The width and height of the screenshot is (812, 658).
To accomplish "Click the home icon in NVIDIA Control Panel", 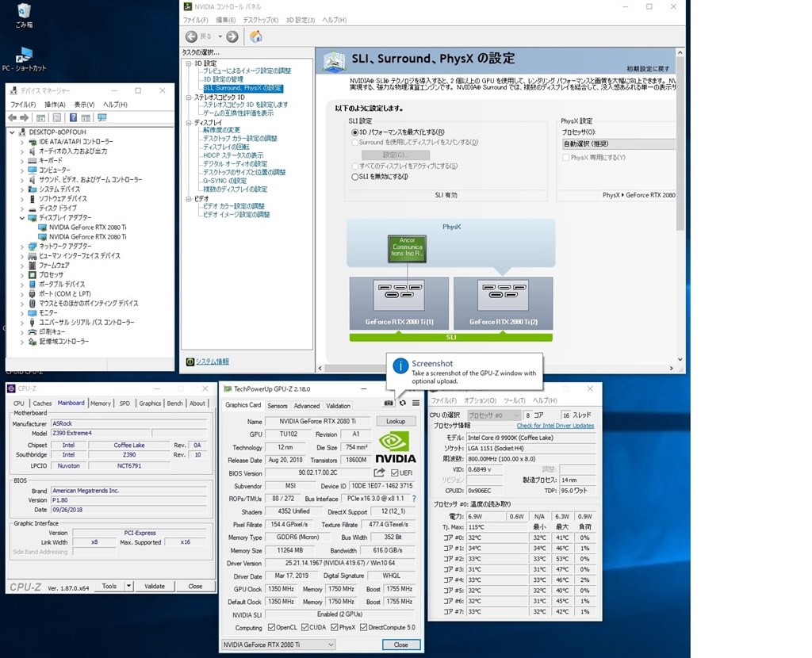I will click(x=256, y=36).
